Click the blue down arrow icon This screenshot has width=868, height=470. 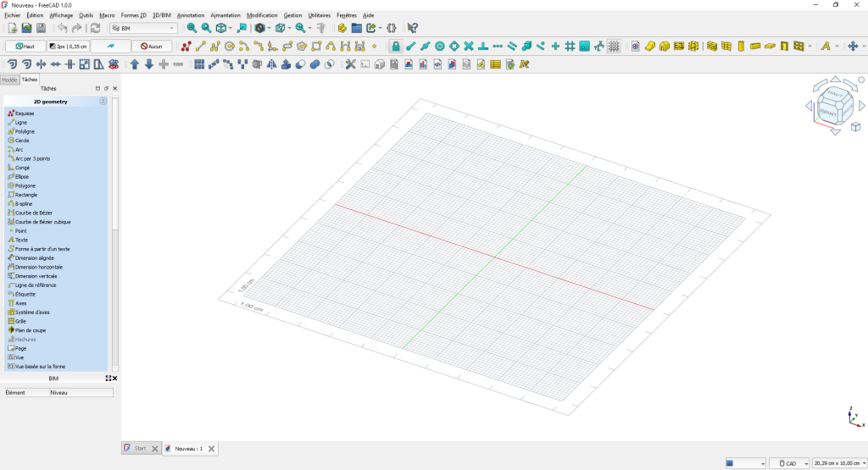pos(149,64)
